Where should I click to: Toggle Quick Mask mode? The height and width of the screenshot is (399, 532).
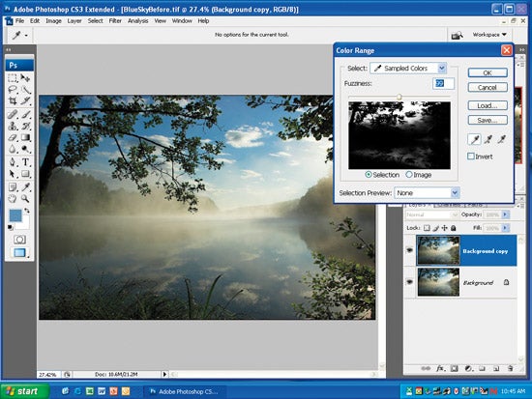[x=19, y=240]
